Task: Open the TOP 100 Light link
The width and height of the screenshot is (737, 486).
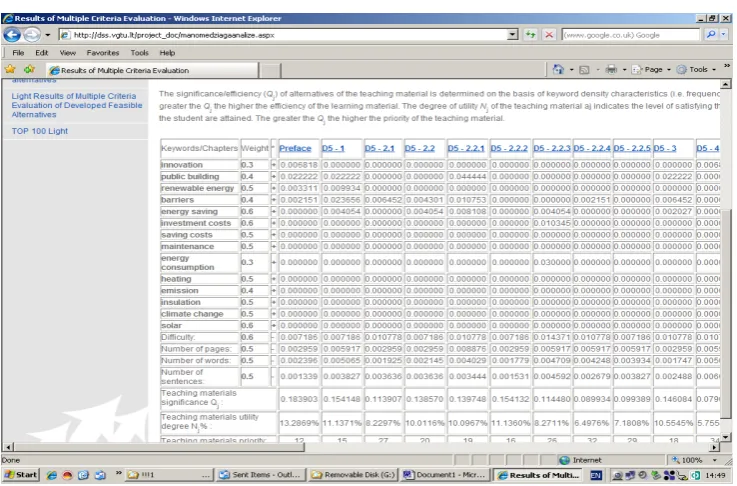Action: 40,131
